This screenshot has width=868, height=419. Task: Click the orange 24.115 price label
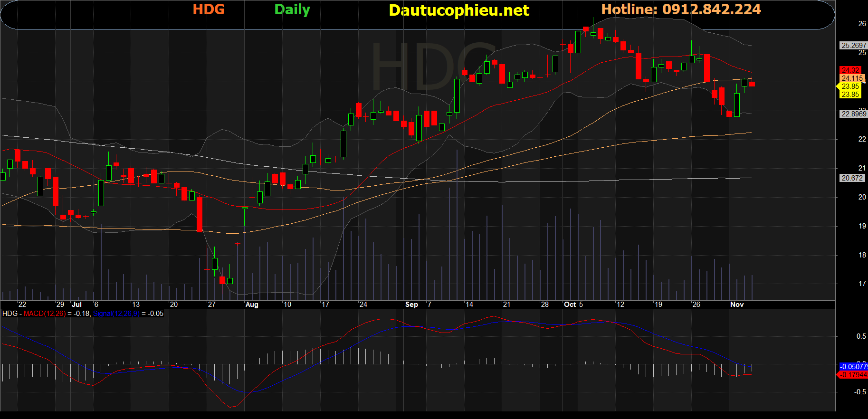click(852, 78)
